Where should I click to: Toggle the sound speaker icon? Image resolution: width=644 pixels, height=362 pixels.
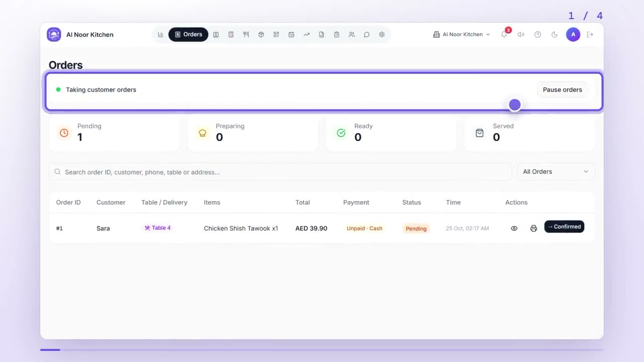pyautogui.click(x=521, y=35)
